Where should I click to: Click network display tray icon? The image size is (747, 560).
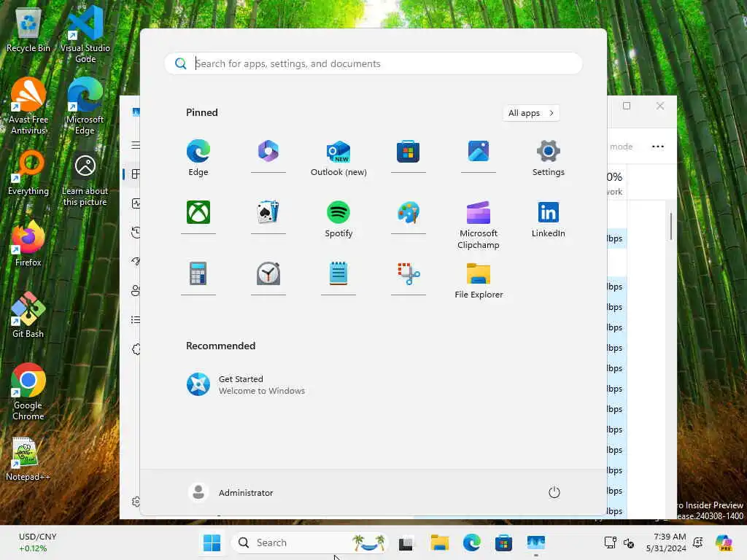[x=611, y=542]
